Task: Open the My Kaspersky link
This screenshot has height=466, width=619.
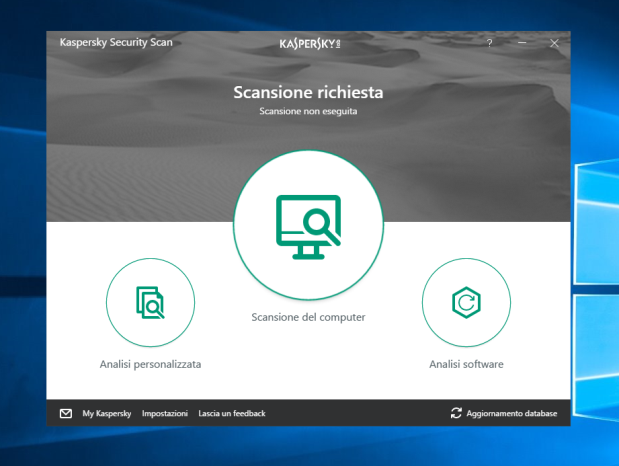Action: (x=107, y=413)
